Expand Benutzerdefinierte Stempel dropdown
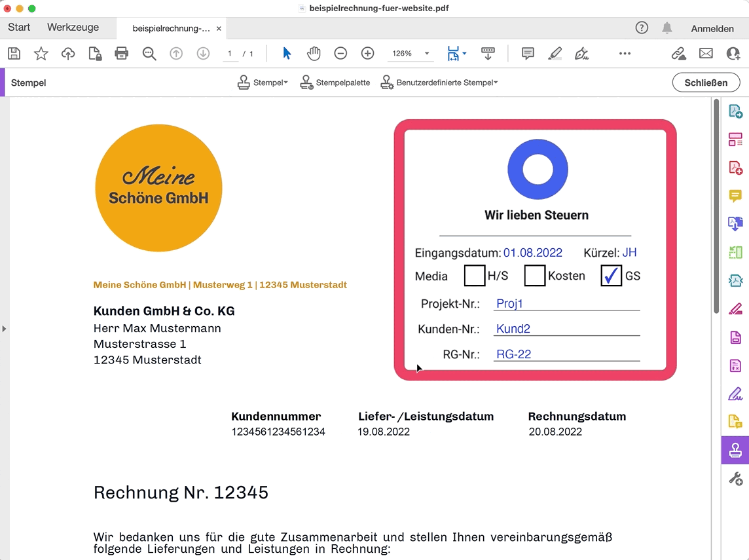This screenshot has height=560, width=749. click(440, 83)
